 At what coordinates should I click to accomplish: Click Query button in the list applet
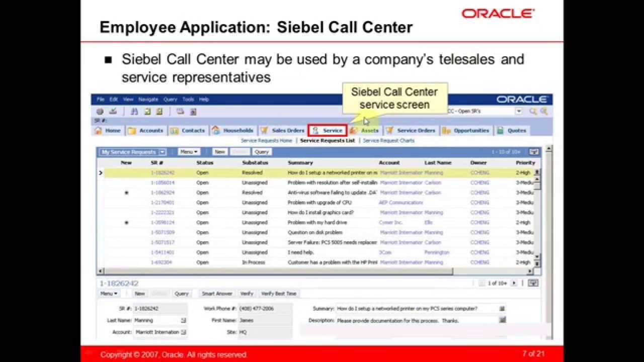[262, 152]
